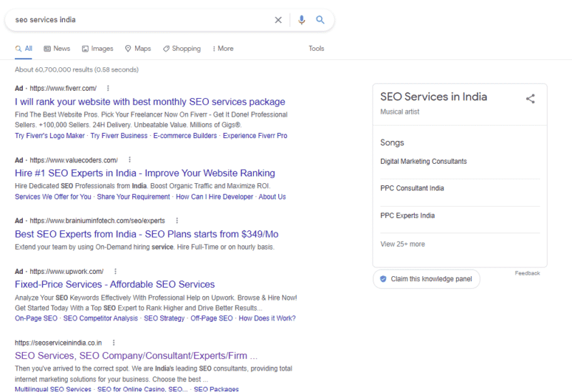Switch to the Images tab
This screenshot has height=392, width=572.
click(x=98, y=49)
